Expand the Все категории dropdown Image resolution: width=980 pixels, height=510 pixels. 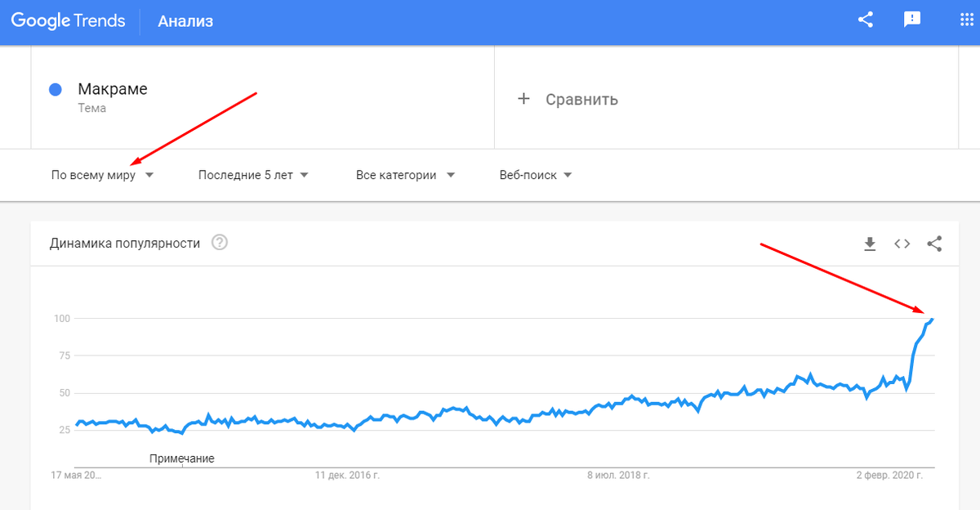point(405,175)
